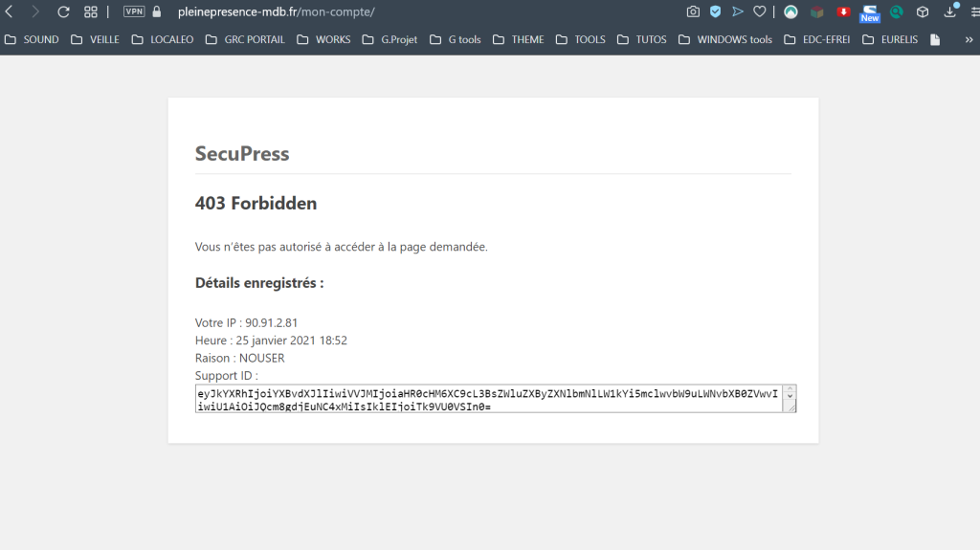Toggle the VPN badge
This screenshot has width=980, height=550.
(134, 11)
